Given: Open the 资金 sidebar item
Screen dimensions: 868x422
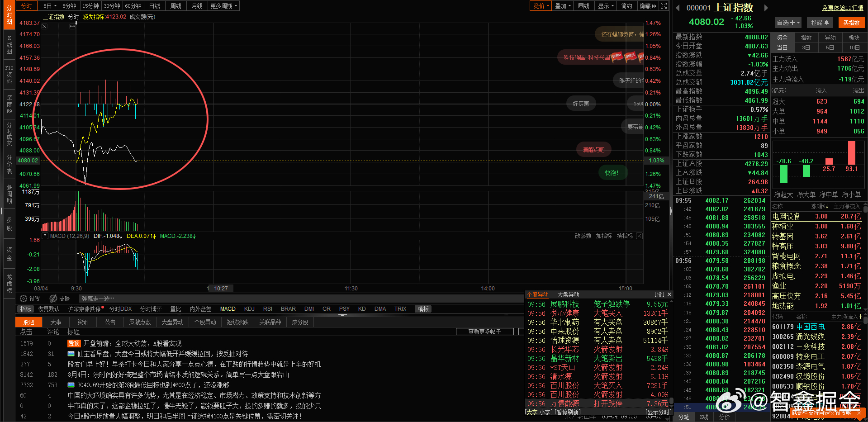Looking at the screenshot, I should coord(9,254).
